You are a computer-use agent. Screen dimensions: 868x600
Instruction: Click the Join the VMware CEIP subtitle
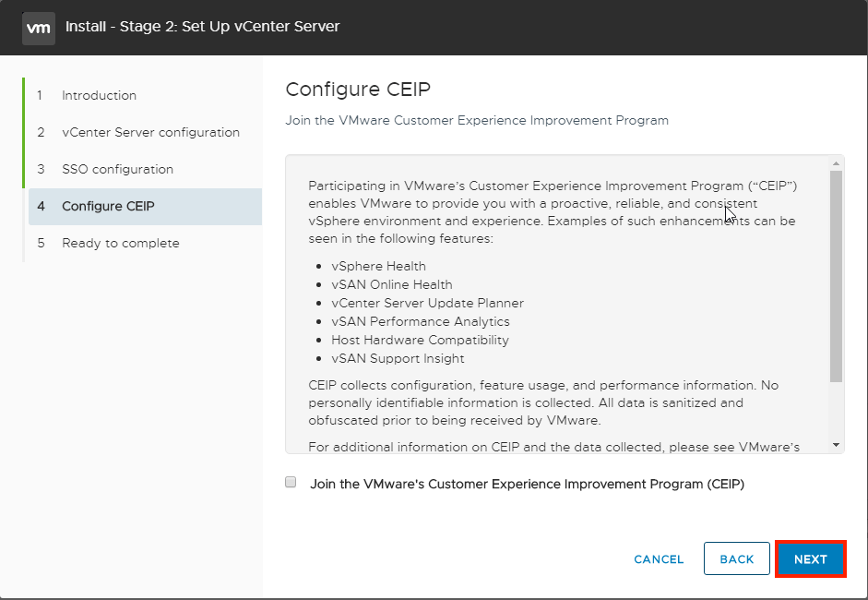coord(477,120)
